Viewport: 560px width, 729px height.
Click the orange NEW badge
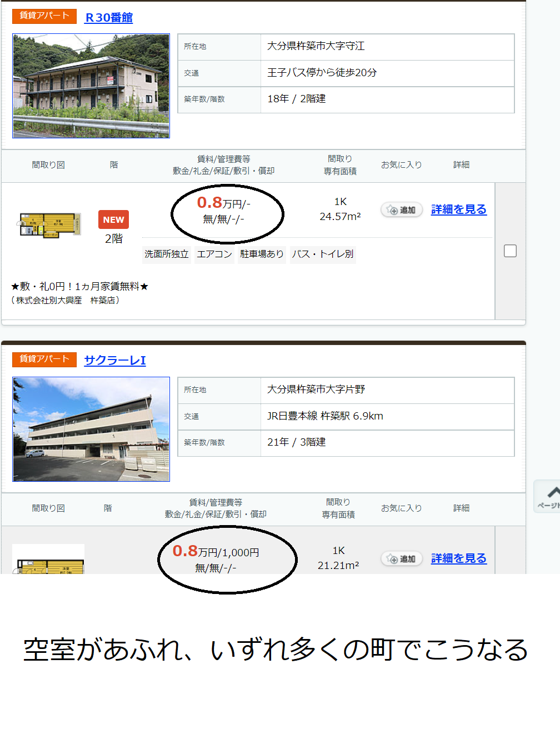tap(113, 219)
